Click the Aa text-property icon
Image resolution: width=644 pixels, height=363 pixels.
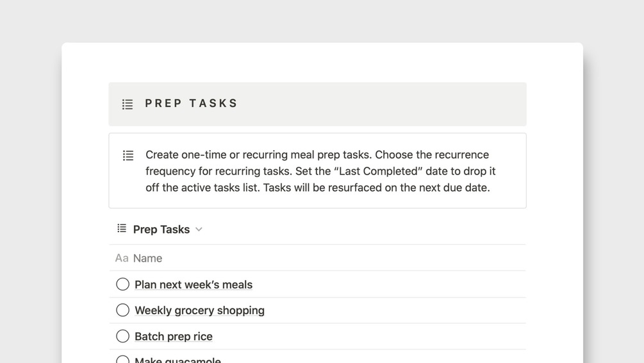[121, 258]
